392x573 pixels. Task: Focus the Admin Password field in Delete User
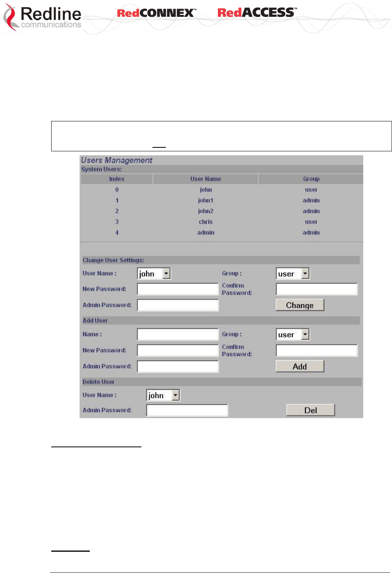pos(187,410)
